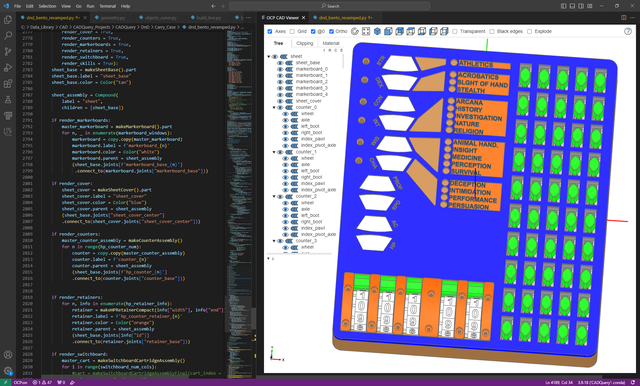
Task: Toggle the primary sidebar layout icon
Action: [564, 6]
